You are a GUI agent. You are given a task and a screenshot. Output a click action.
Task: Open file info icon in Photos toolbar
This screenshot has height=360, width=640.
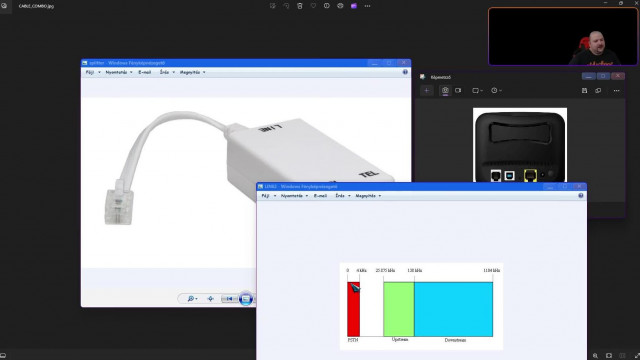327,6
